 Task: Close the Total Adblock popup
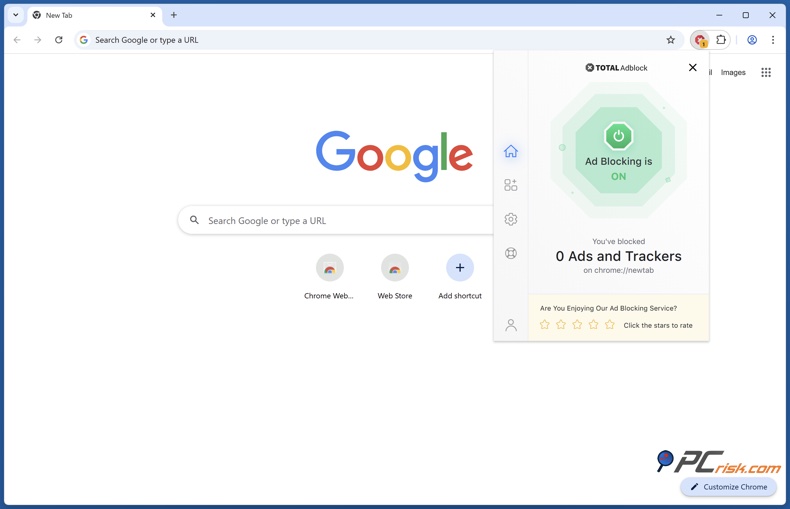(x=693, y=67)
